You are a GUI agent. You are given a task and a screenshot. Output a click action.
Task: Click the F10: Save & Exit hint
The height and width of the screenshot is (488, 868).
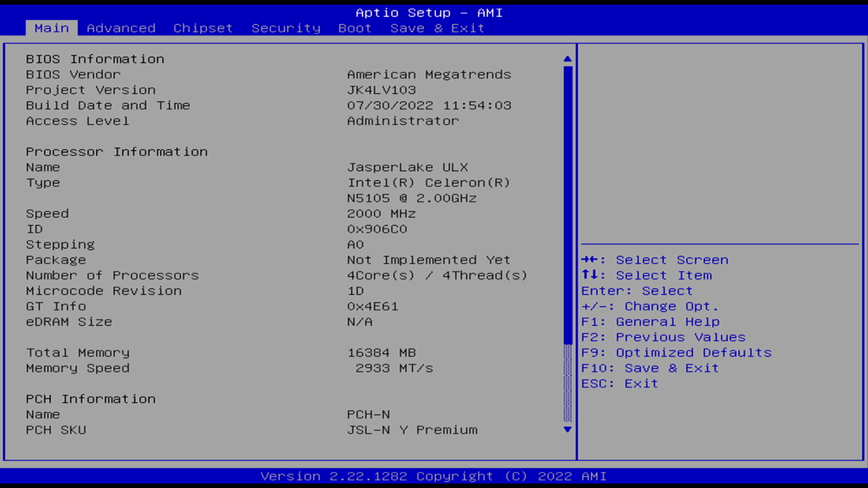click(x=650, y=368)
